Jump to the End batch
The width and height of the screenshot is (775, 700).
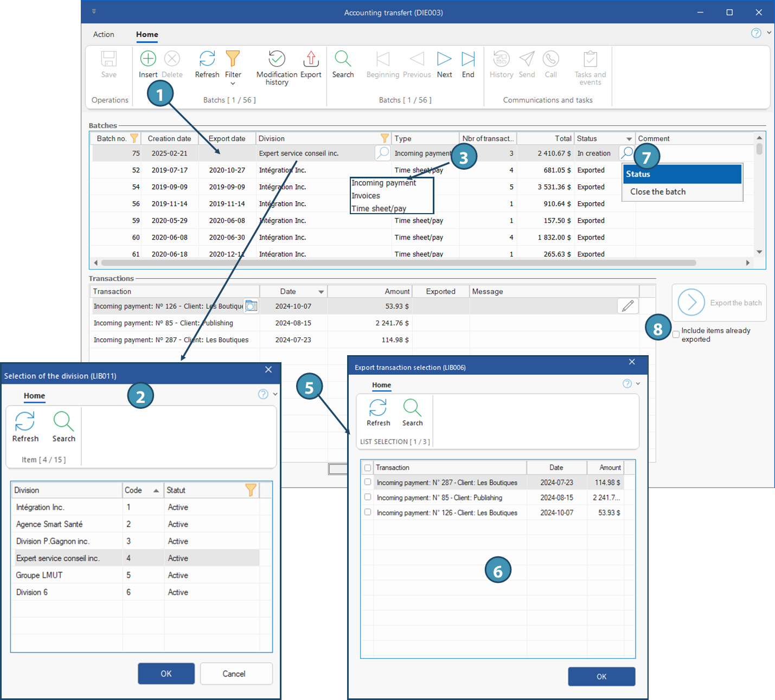click(x=468, y=59)
